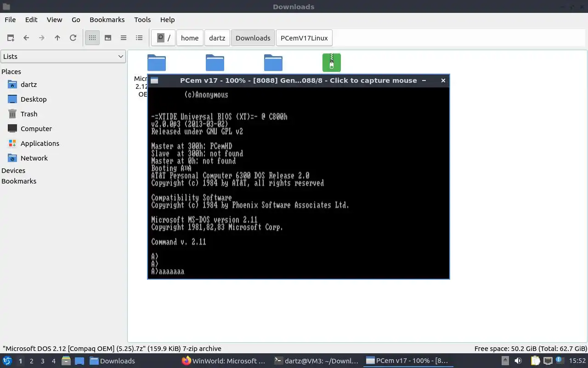Click the show desktop panel icon
The width and height of the screenshot is (588, 368).
[79, 361]
